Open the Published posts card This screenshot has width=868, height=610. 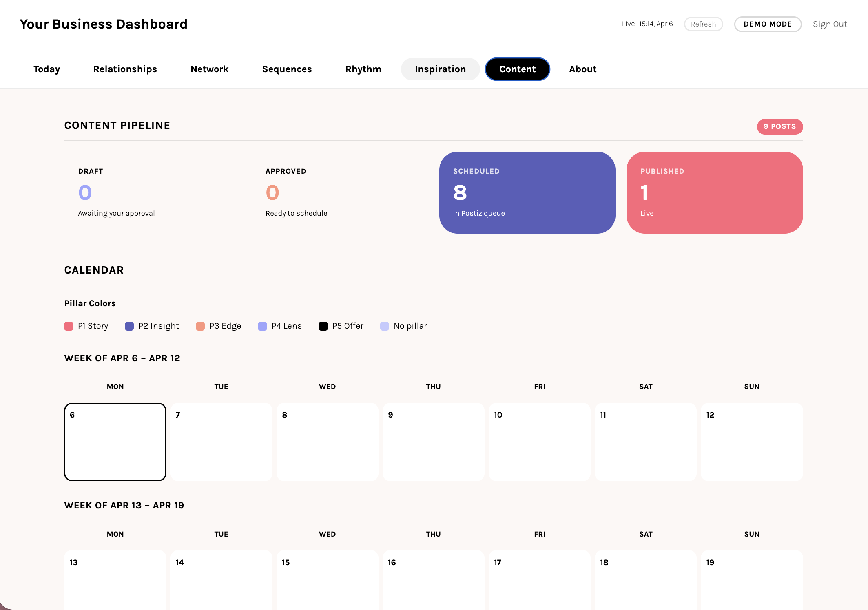tap(714, 193)
